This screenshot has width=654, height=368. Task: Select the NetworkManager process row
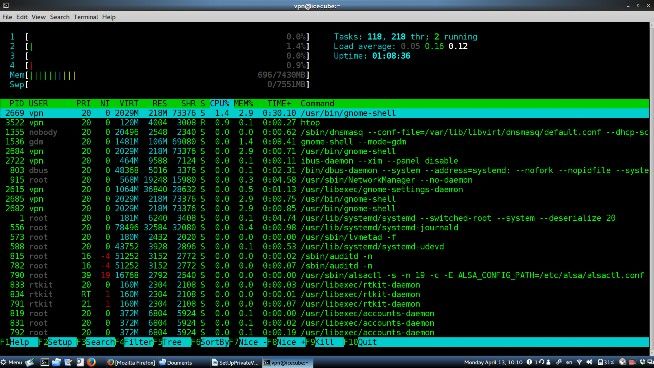[x=324, y=180]
